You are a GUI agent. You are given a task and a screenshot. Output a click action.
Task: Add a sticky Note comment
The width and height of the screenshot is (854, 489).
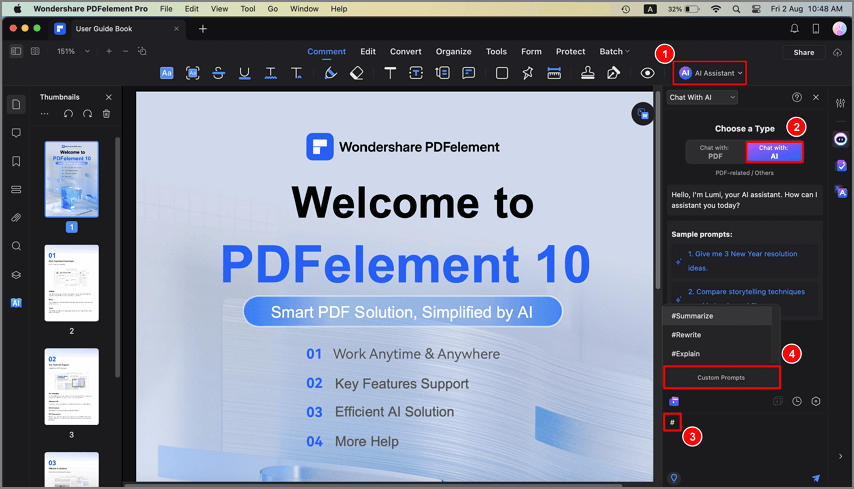point(468,73)
